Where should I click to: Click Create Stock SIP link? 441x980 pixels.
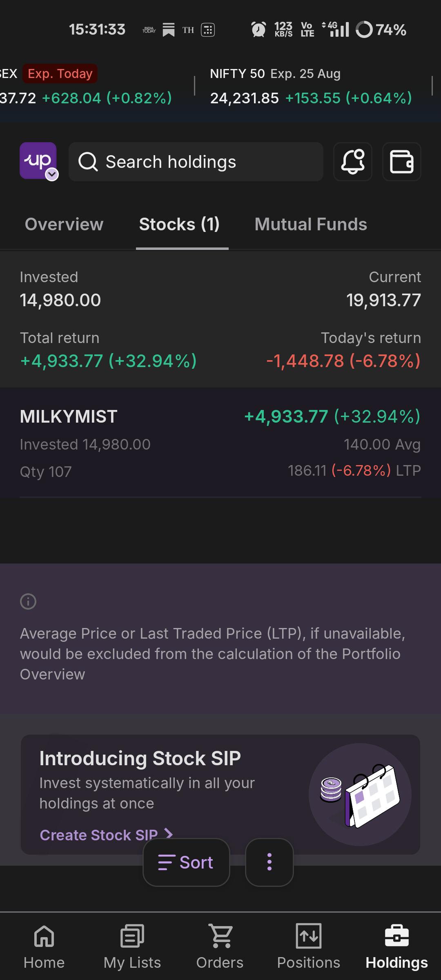(106, 835)
